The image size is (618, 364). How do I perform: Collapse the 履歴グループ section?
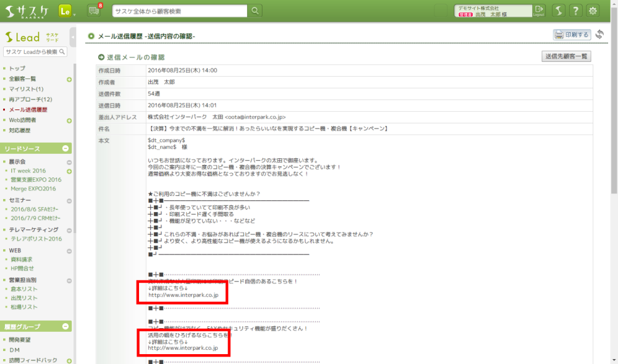[x=66, y=326]
